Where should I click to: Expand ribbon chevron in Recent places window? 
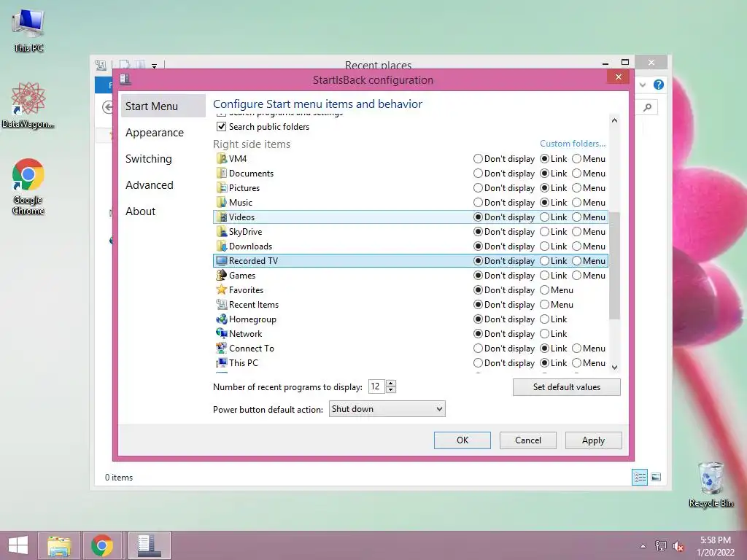(643, 85)
